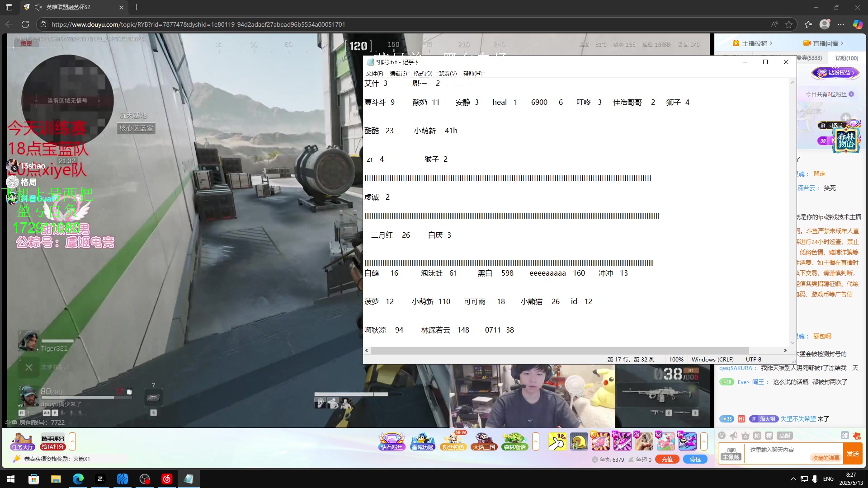Open the 编辑(E) menu in Notepad
This screenshot has height=488, width=868.
tap(398, 73)
